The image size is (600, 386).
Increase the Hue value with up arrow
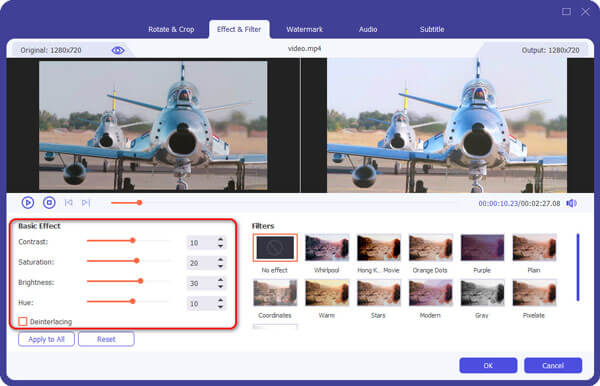click(220, 300)
